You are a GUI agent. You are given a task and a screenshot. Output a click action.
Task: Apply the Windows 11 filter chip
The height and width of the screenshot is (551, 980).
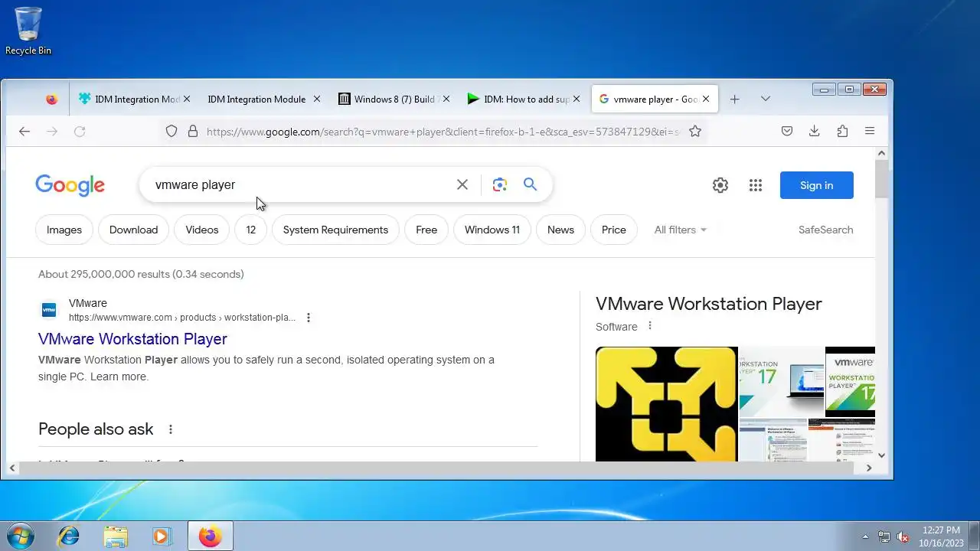point(492,230)
